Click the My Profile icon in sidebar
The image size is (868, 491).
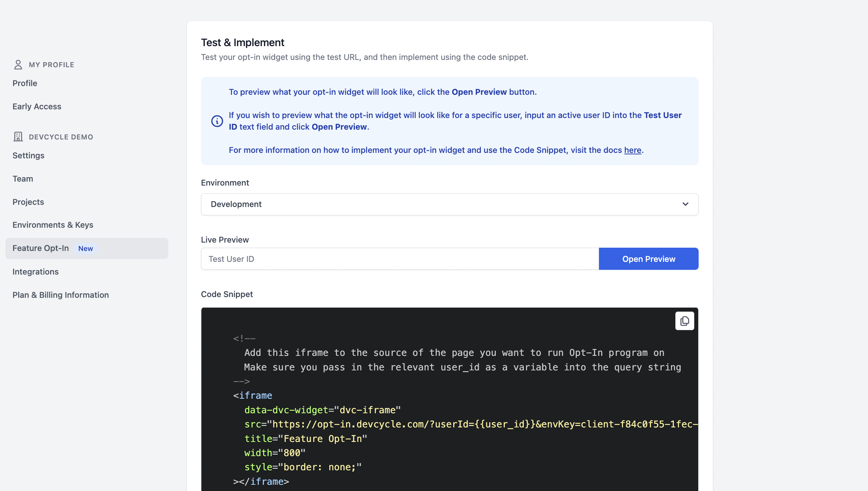point(18,64)
